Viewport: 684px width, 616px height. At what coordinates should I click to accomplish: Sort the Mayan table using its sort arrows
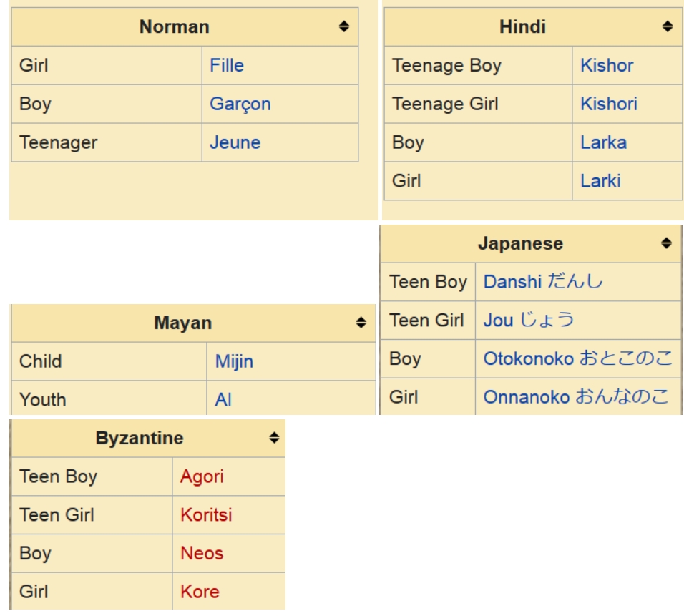(361, 323)
